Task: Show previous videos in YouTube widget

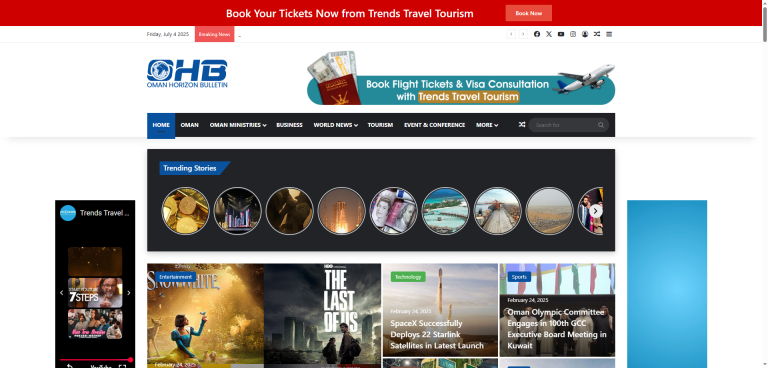Action: pyautogui.click(x=62, y=293)
